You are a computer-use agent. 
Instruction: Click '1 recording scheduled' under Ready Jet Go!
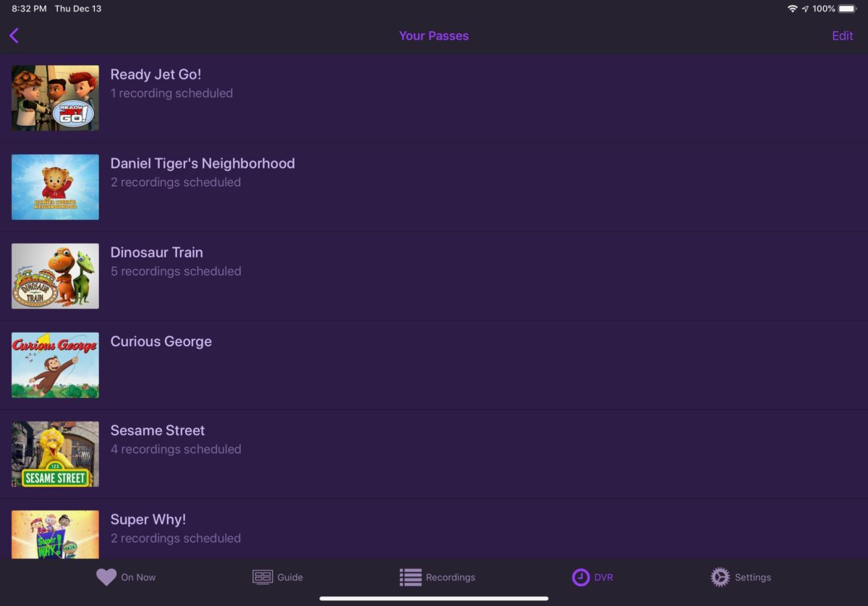coord(171,93)
